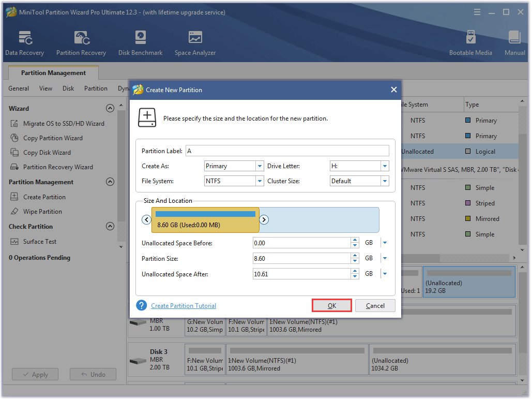The height and width of the screenshot is (399, 532).
Task: Open the Create As dropdown
Action: pos(260,166)
